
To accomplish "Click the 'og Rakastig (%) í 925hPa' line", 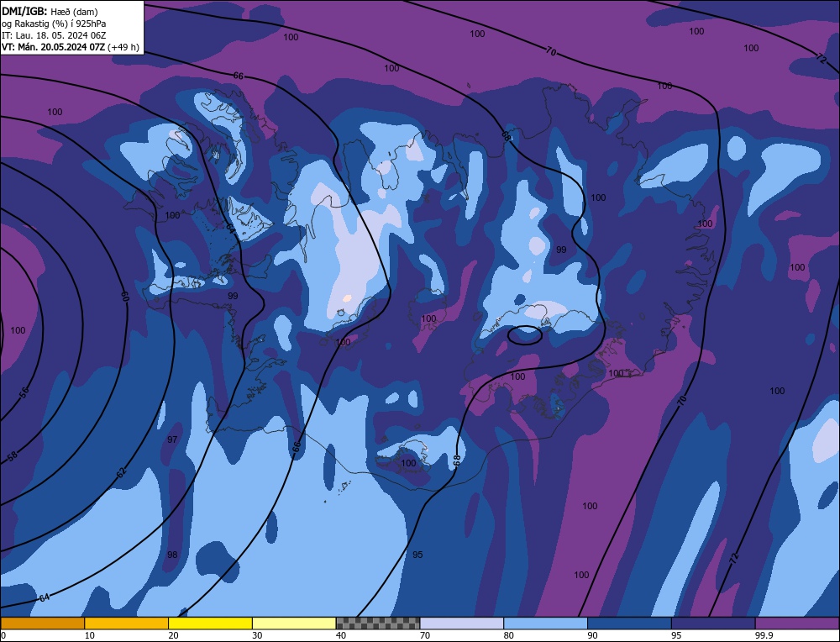I will coord(54,24).
